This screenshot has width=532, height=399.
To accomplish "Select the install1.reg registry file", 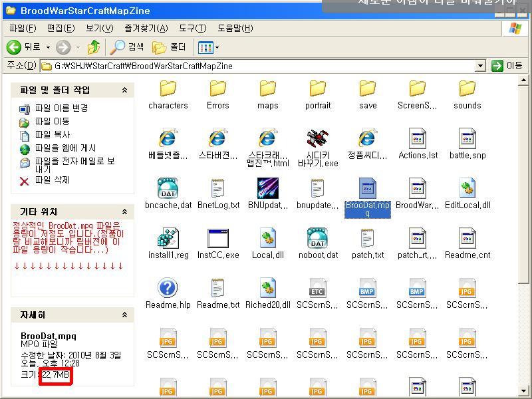I will (168, 238).
